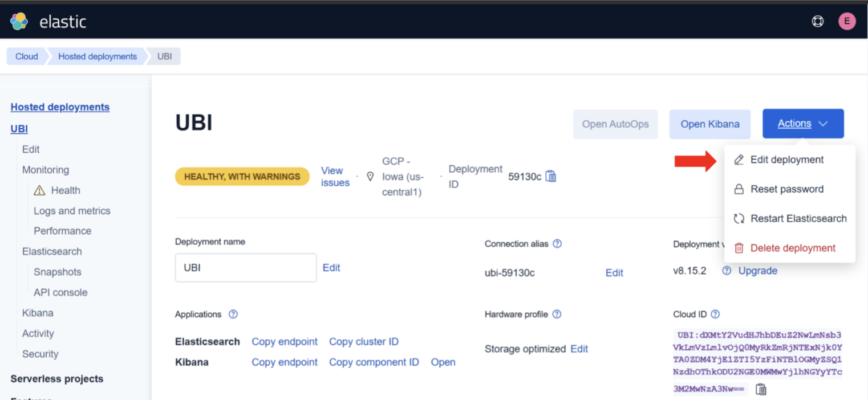This screenshot has width=868, height=400.
Task: Click the Connection alias help icon
Action: pyautogui.click(x=557, y=243)
